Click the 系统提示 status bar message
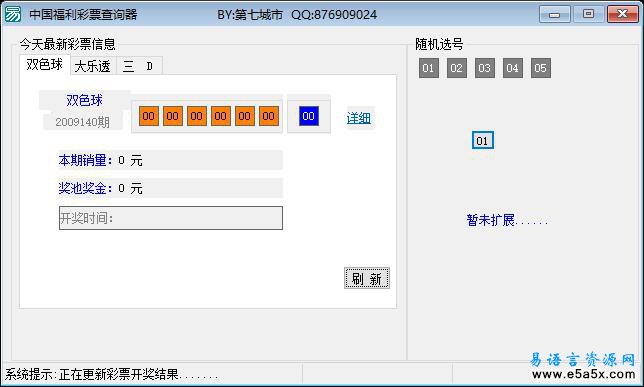Screen dimensions: 644x387 pos(111,374)
